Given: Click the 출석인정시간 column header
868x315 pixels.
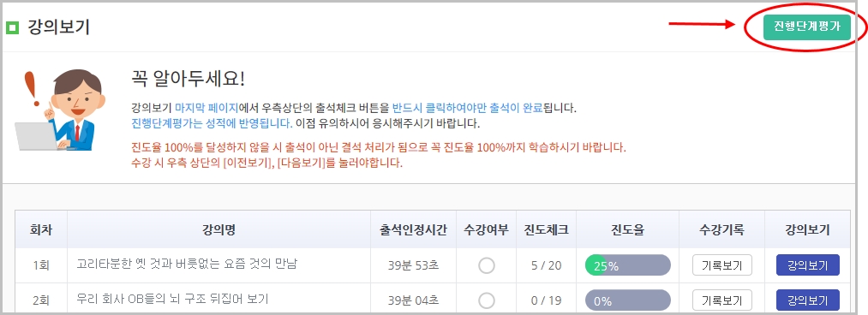Looking at the screenshot, I should [413, 230].
